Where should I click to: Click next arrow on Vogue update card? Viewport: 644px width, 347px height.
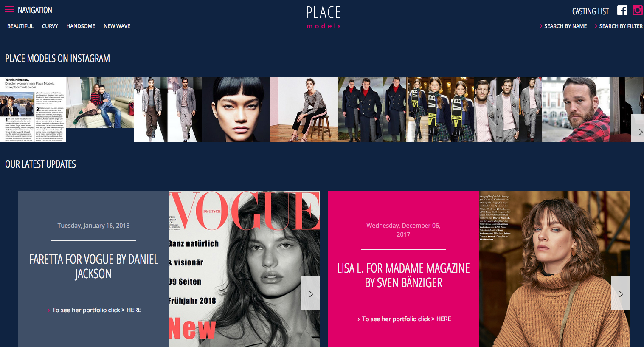pyautogui.click(x=310, y=293)
